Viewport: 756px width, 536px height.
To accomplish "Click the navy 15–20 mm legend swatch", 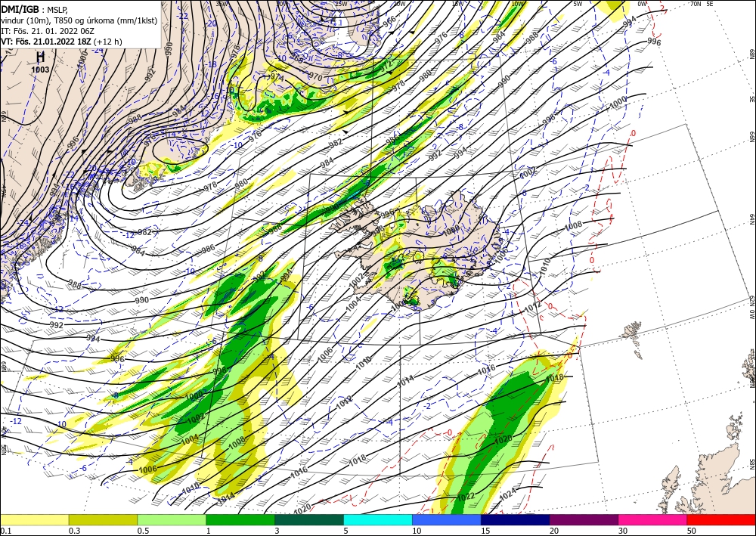I will (x=516, y=519).
